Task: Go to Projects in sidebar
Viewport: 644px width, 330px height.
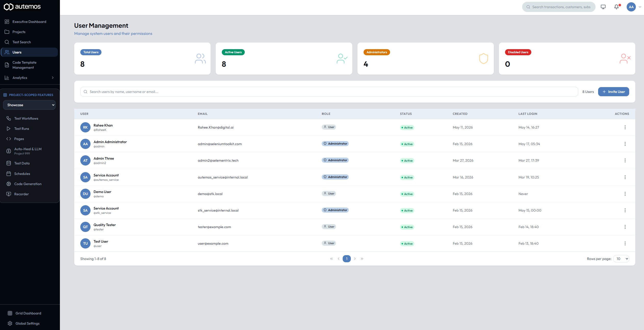Action: coord(30,32)
